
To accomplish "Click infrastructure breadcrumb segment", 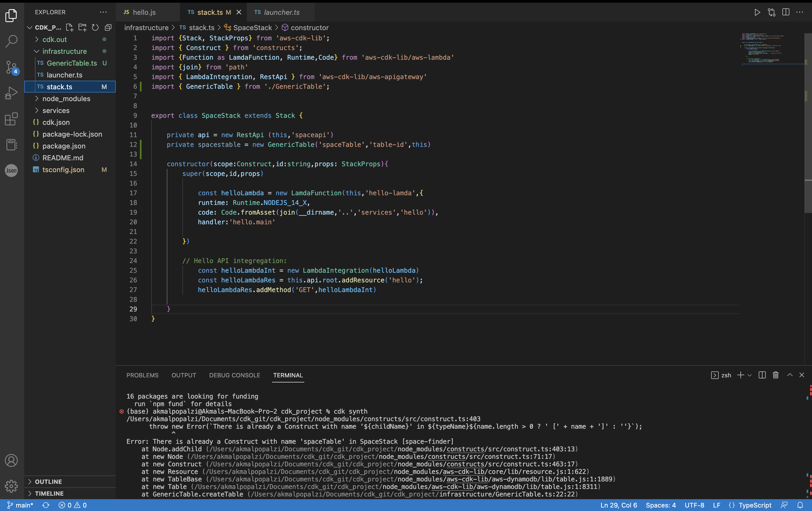I will 146,28.
